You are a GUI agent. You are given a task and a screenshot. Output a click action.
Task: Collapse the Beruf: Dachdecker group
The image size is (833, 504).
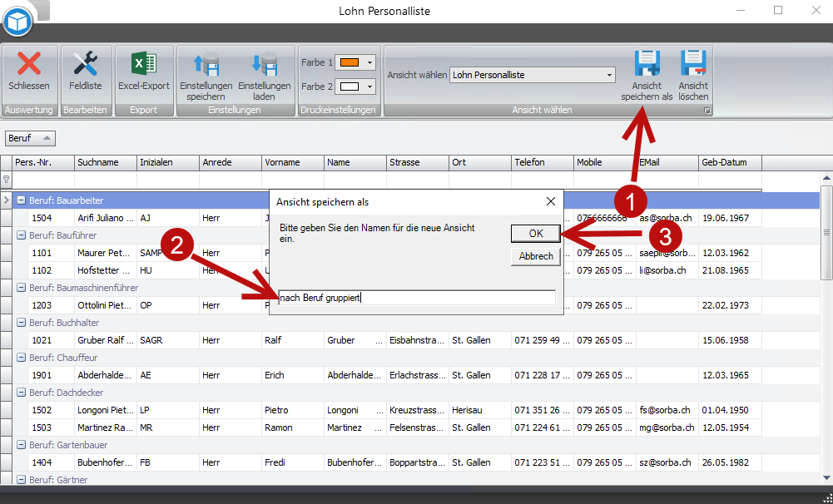tap(22, 393)
